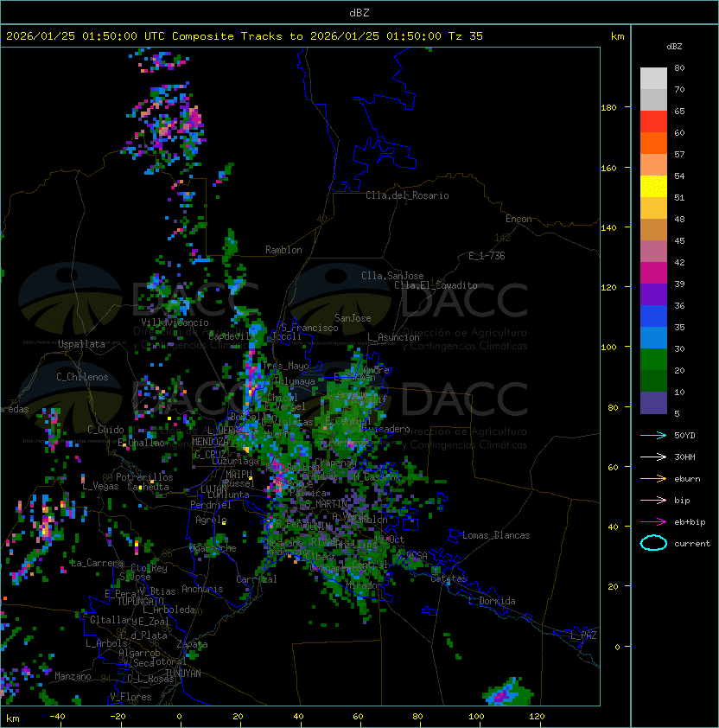Click the magenta eb+bip arrow in legend
The height and width of the screenshot is (728, 719).
(653, 522)
